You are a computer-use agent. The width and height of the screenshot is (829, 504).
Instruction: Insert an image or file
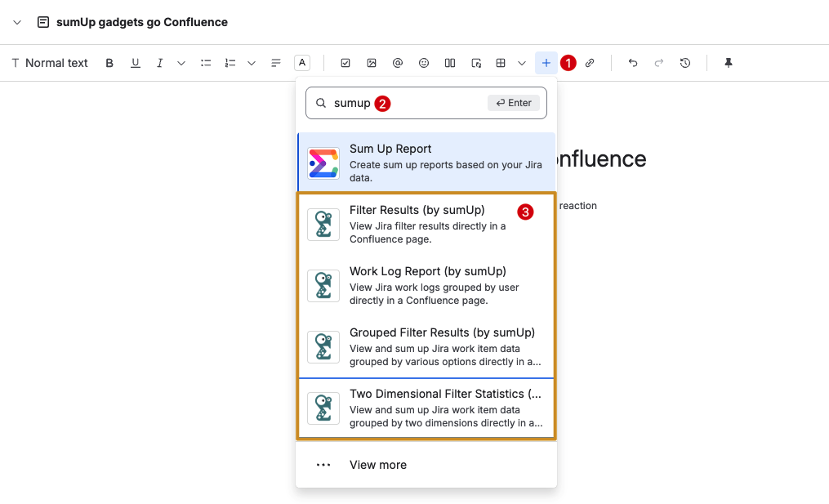pos(372,63)
